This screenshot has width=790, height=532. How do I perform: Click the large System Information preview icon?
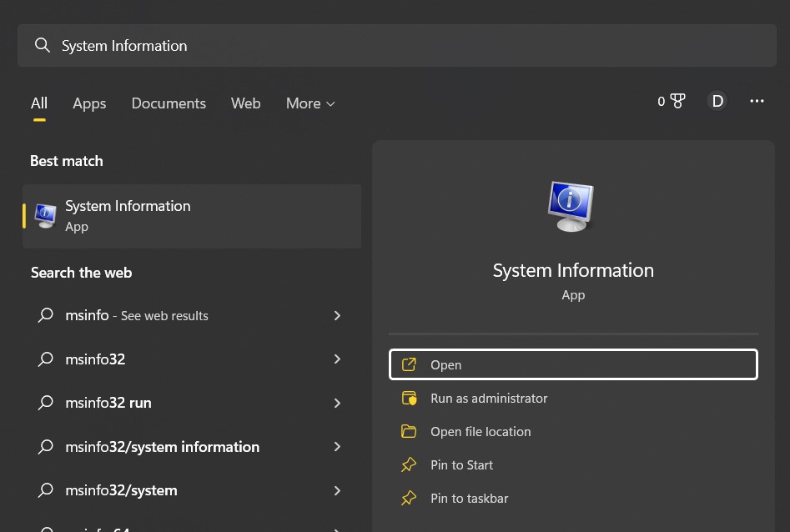(x=571, y=206)
